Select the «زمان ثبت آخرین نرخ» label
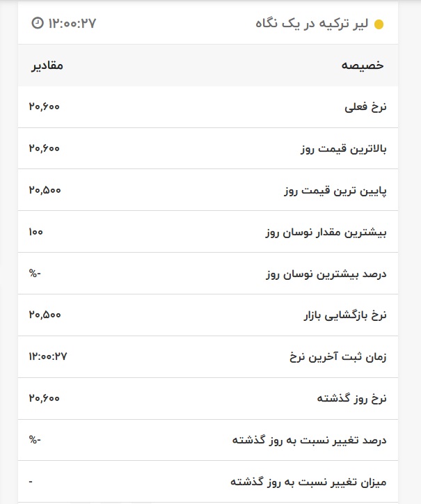Viewport: 421px width, 504px height. click(x=337, y=357)
